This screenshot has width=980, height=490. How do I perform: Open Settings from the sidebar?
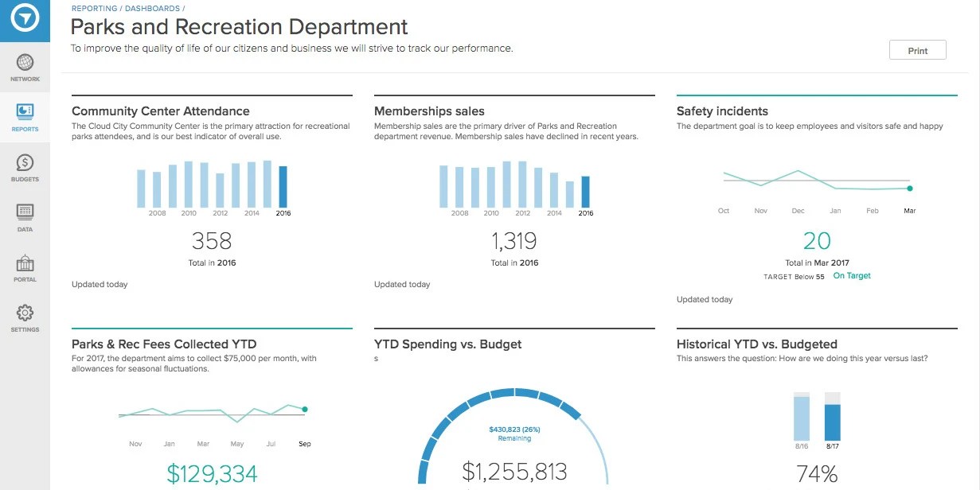point(25,317)
